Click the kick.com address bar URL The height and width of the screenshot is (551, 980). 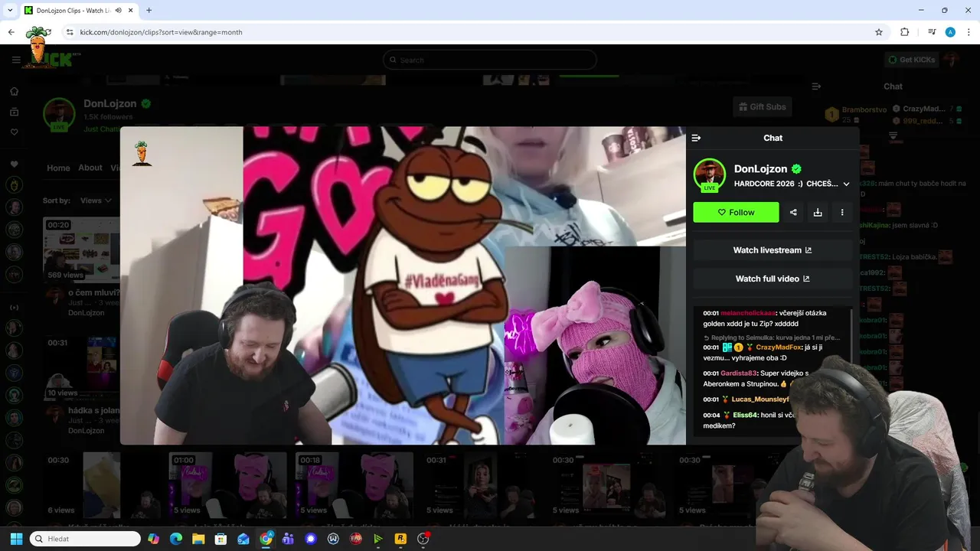[x=161, y=32]
